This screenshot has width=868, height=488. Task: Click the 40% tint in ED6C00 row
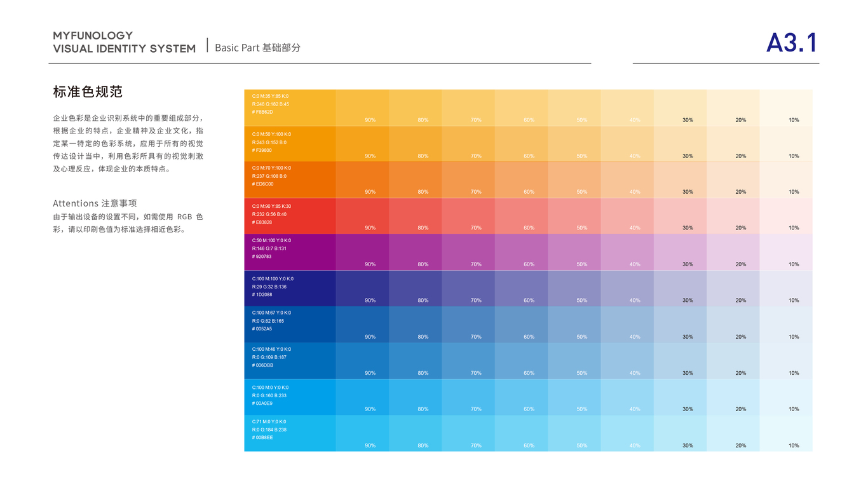pyautogui.click(x=627, y=180)
